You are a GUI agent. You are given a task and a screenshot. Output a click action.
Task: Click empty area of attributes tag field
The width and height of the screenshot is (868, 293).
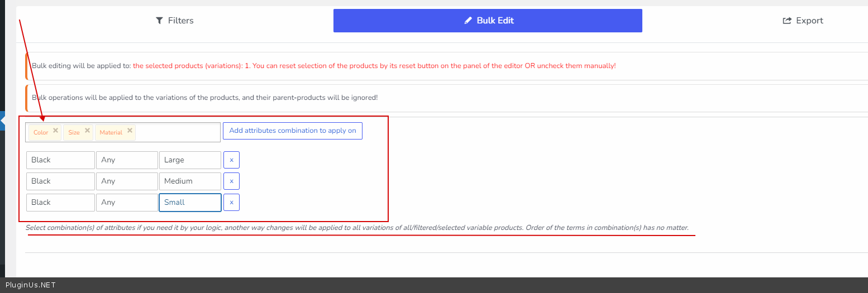pyautogui.click(x=178, y=132)
